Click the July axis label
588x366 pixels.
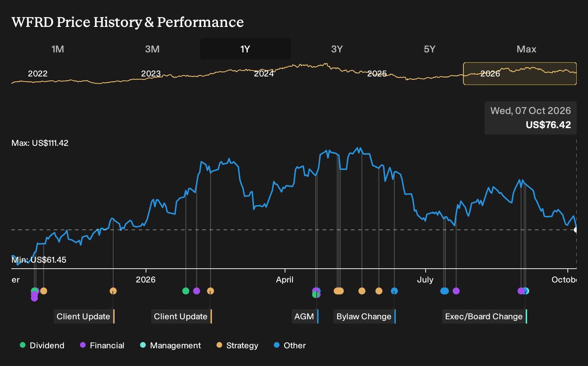point(425,280)
